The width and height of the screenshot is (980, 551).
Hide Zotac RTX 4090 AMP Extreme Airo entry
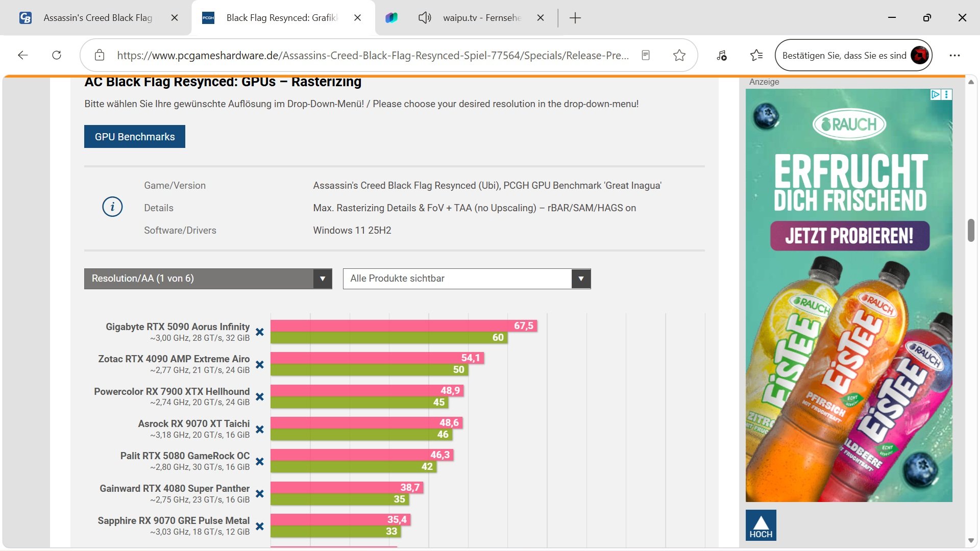(260, 364)
